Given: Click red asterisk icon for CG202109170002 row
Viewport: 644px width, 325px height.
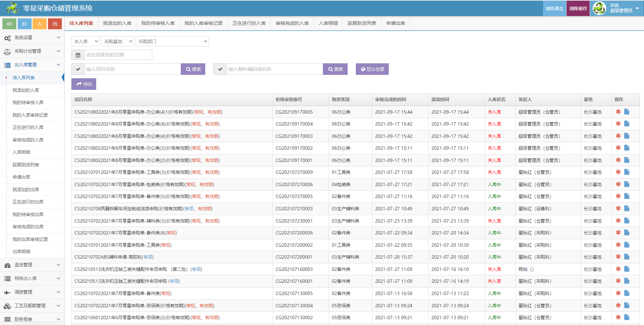Looking at the screenshot, I should (x=618, y=148).
